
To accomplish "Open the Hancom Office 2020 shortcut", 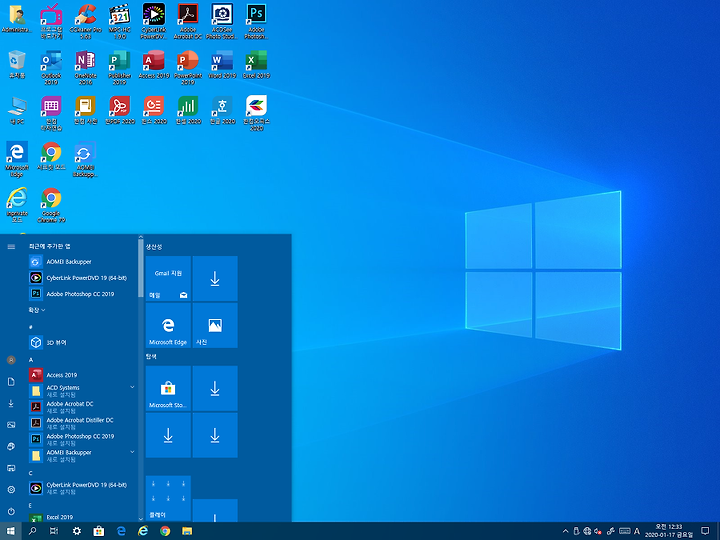I will [x=256, y=113].
